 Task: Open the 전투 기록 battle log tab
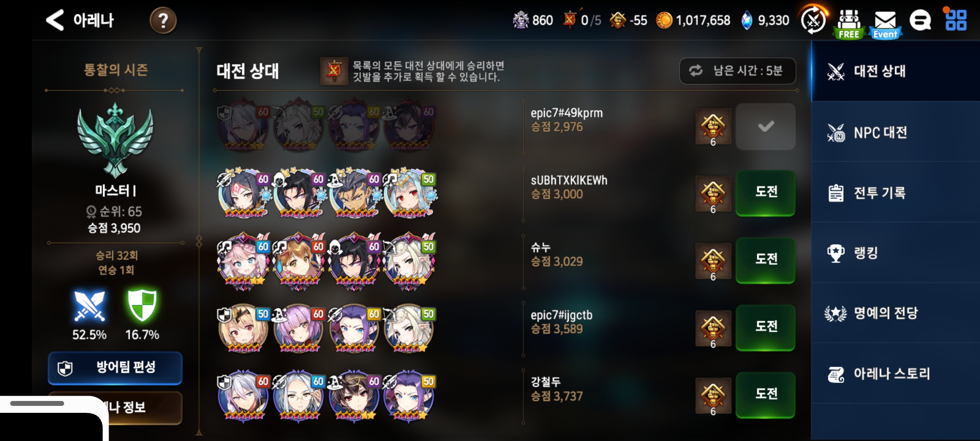point(895,193)
